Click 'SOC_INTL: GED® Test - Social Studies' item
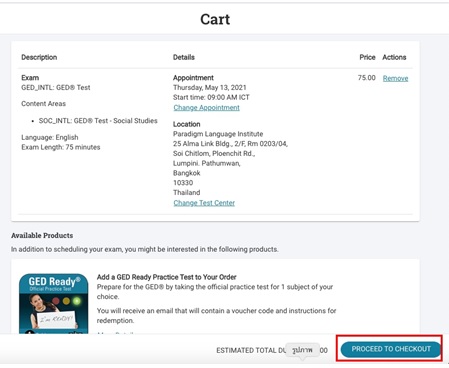Screen dimensions: 449x368 [98, 121]
